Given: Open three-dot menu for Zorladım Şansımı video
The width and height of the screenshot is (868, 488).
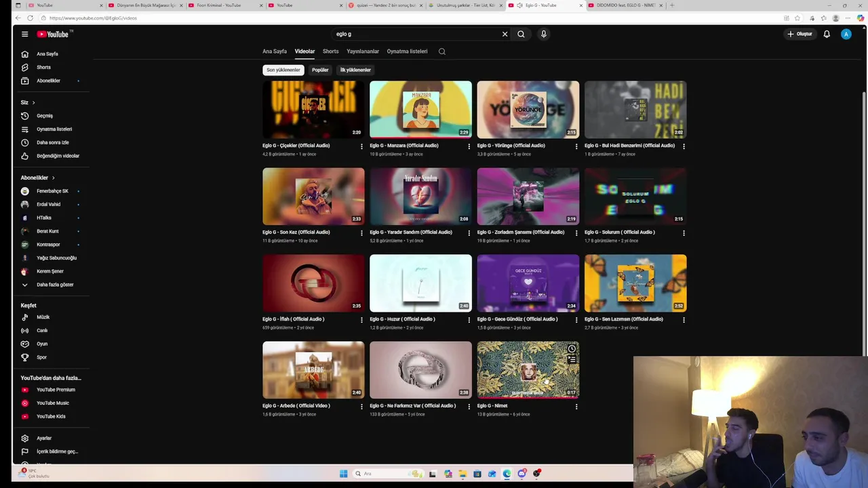Looking at the screenshot, I should (576, 232).
